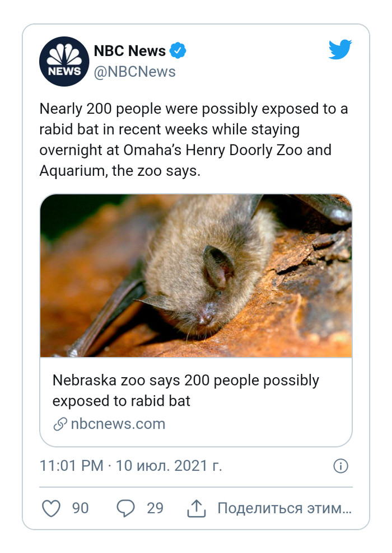
Task: Visit the @NBCNews handle
Action: click(134, 72)
